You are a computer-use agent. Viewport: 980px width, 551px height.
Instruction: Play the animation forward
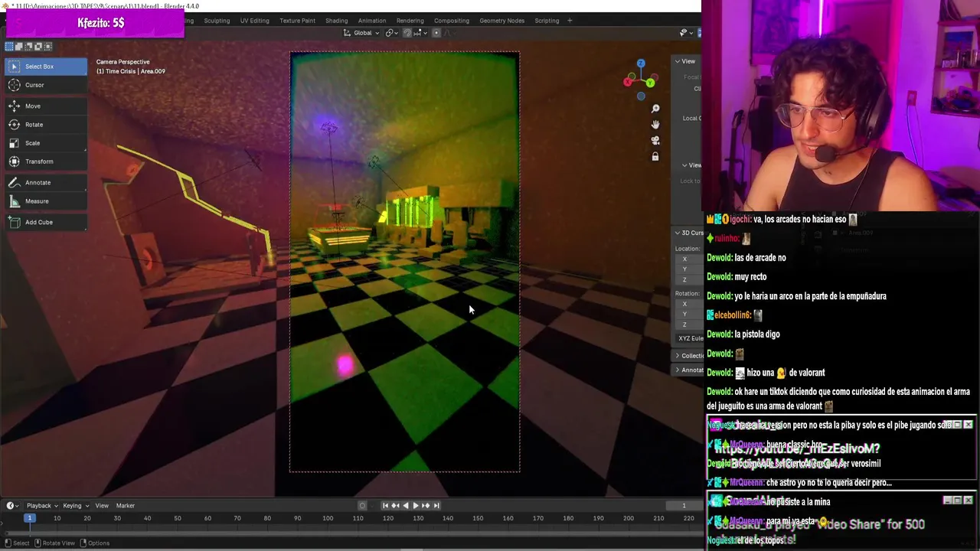[x=416, y=505]
